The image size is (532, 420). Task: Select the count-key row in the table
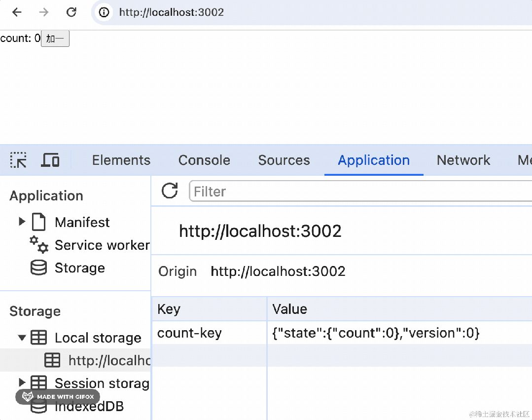189,333
